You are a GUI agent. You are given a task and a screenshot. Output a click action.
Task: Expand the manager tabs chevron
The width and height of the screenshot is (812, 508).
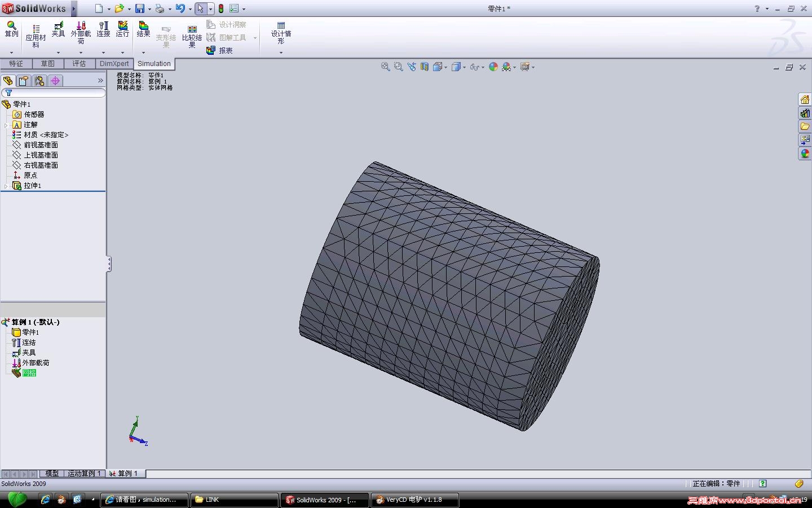[100, 81]
